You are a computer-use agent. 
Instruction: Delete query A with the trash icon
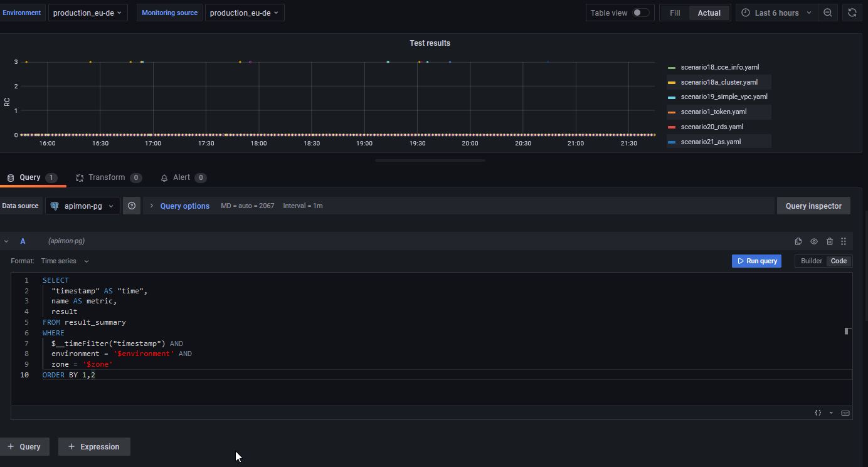tap(830, 241)
